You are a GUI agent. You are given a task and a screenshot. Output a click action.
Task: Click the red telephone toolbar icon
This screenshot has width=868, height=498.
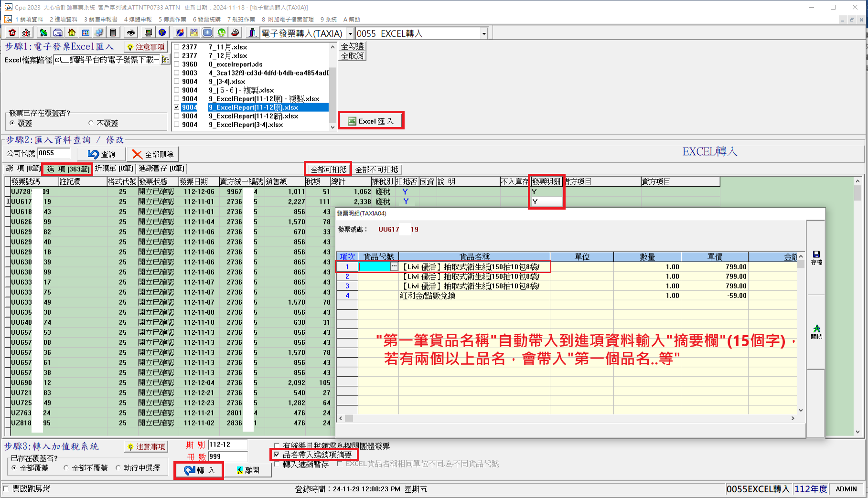coord(12,32)
